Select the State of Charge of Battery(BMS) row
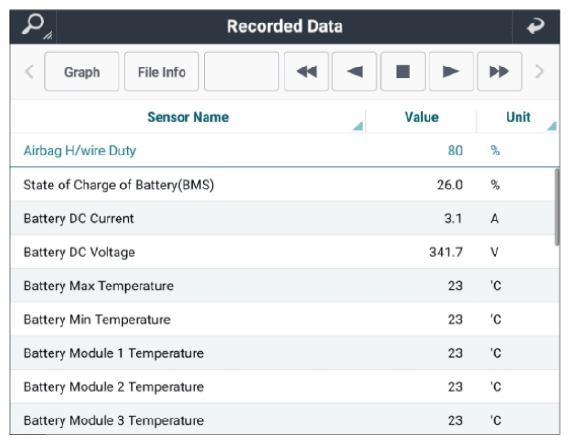The image size is (570, 444). (282, 185)
